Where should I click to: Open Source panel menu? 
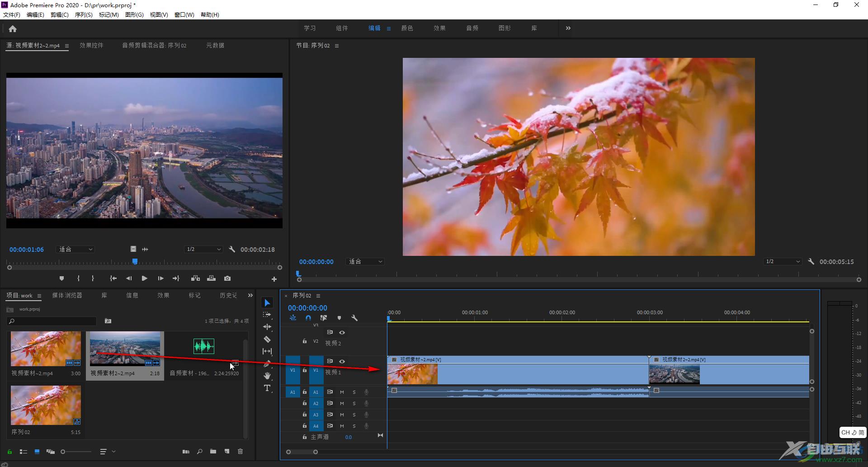[67, 46]
